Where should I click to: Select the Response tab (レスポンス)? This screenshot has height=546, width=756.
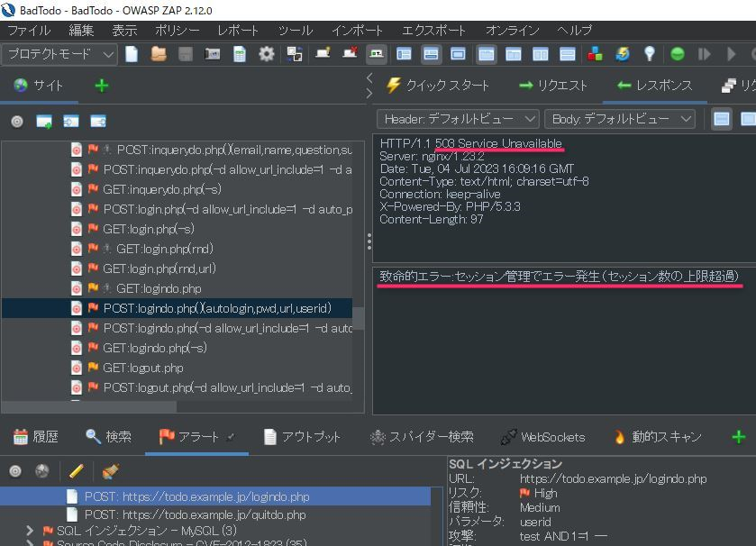point(655,86)
